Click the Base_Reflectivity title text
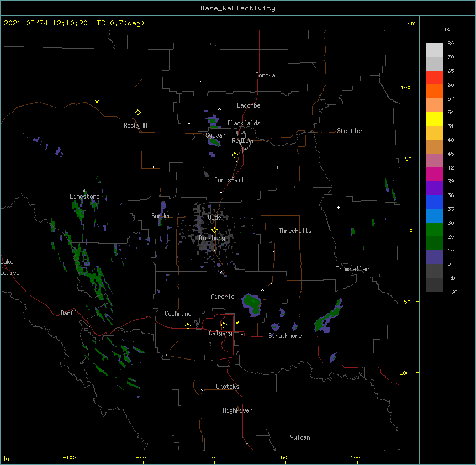The width and height of the screenshot is (476, 465). pyautogui.click(x=238, y=8)
